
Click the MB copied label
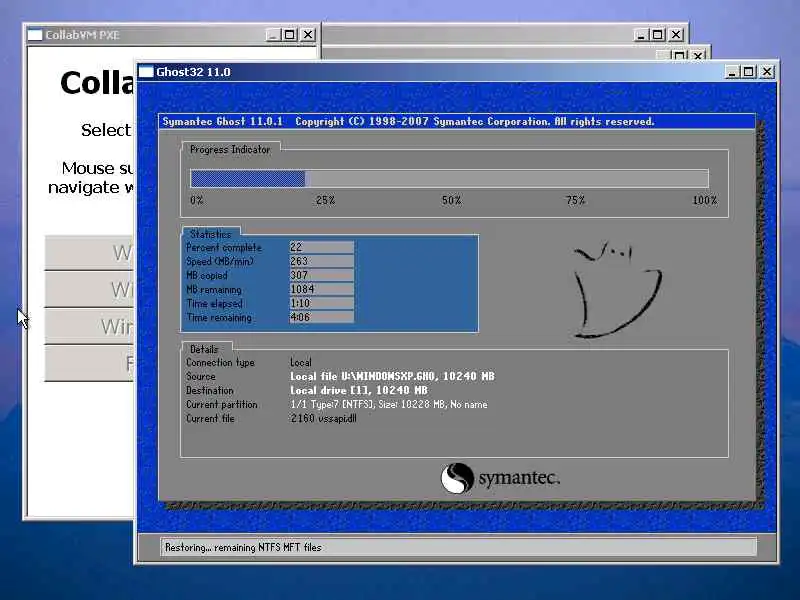click(x=207, y=276)
